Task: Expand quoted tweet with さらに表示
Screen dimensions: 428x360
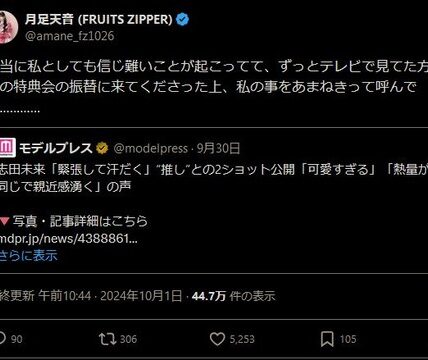Action: coord(28,256)
